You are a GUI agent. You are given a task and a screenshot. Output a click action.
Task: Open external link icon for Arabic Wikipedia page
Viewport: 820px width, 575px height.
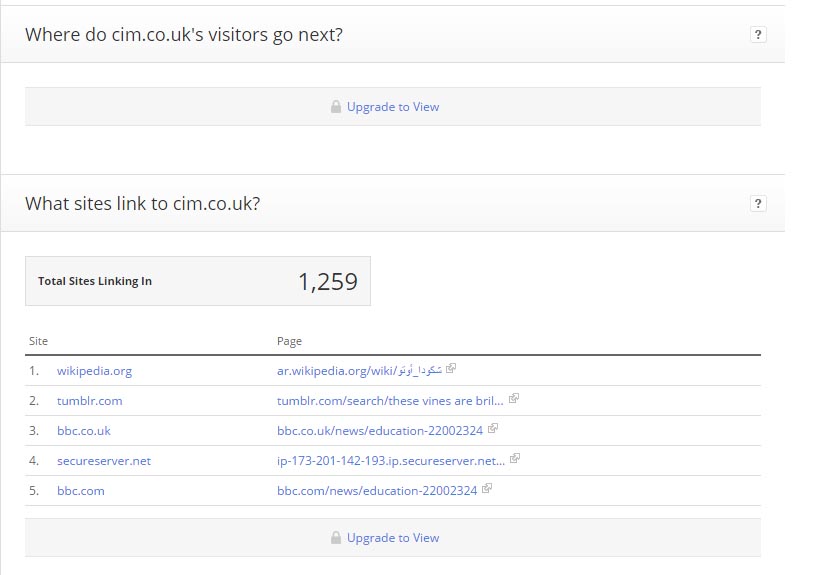pos(451,369)
